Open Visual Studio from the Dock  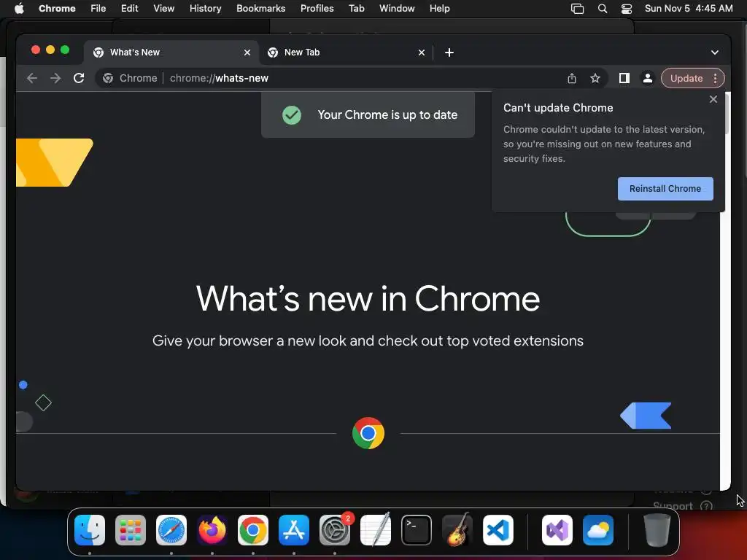(557, 530)
